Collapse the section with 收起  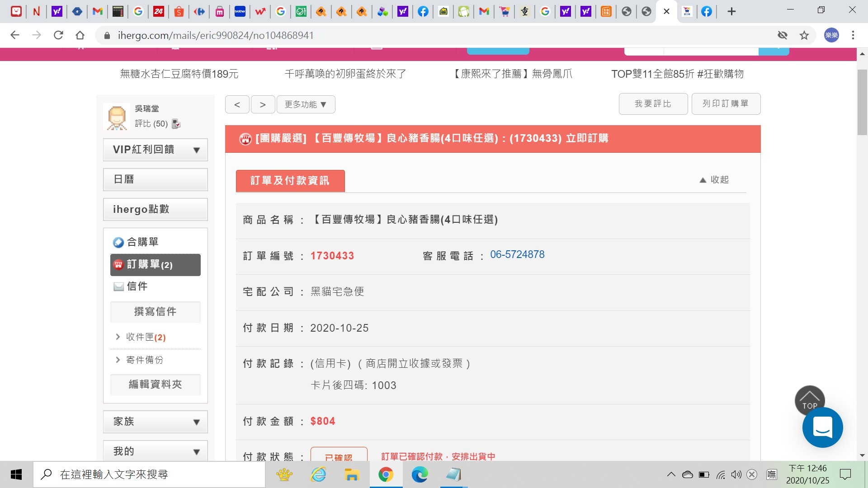click(714, 180)
